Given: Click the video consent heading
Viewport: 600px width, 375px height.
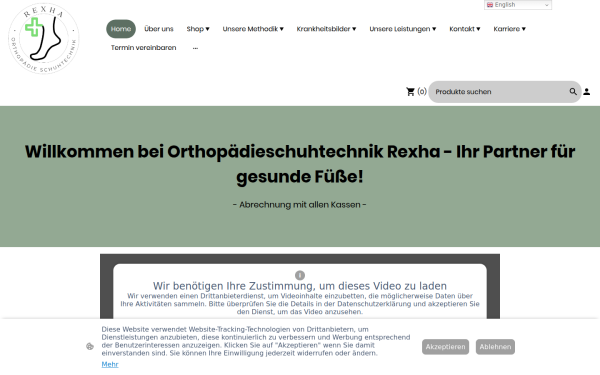Looking at the screenshot, I should [x=300, y=286].
